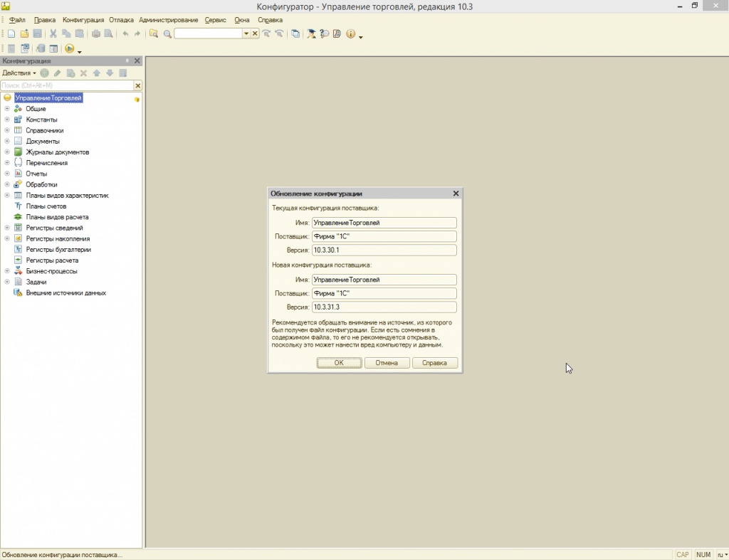Click the start debugging play icon

(70, 49)
